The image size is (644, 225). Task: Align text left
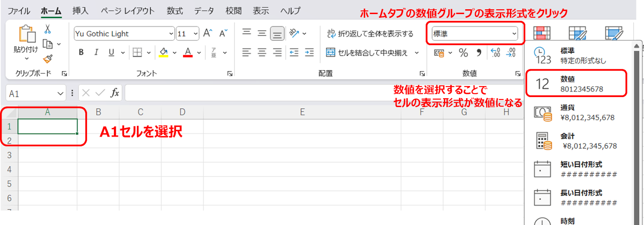247,52
